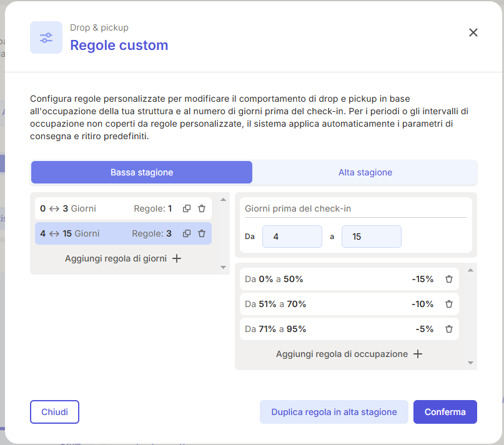Duplicate the 4 to 15 Giorni rule
This screenshot has width=504, height=445.
pyautogui.click(x=187, y=233)
